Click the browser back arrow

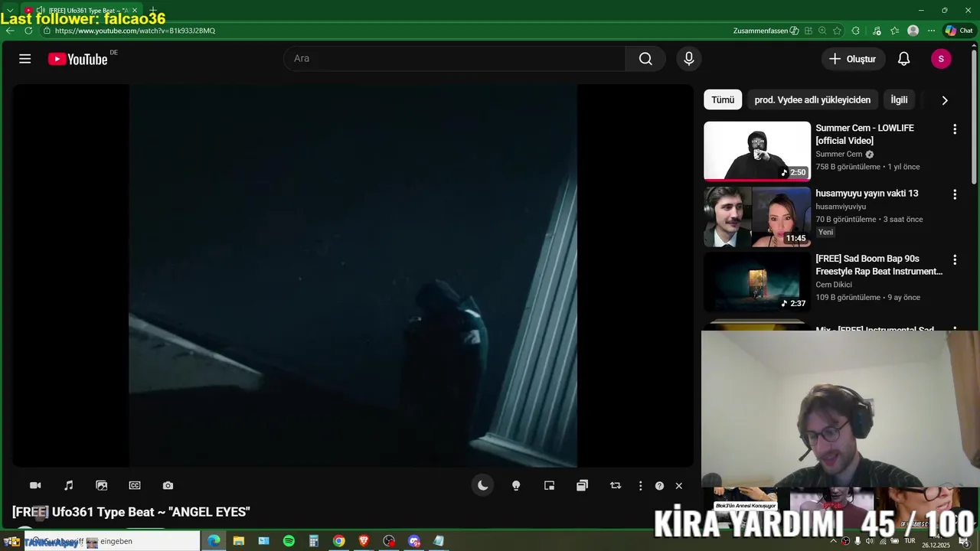10,31
